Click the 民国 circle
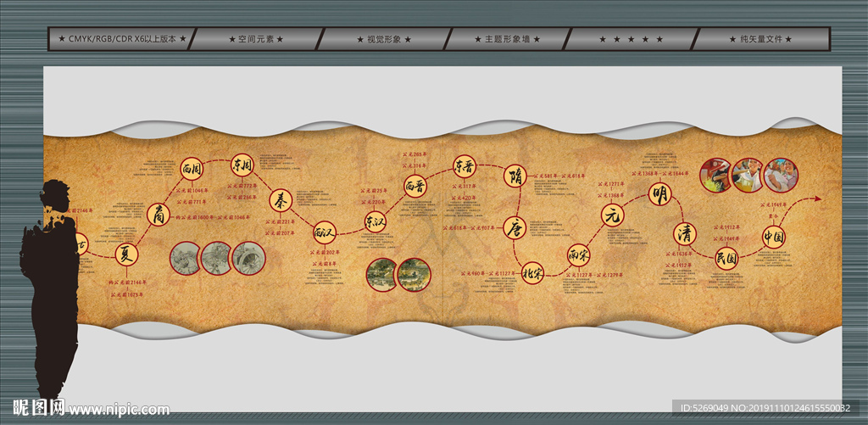 (x=726, y=258)
